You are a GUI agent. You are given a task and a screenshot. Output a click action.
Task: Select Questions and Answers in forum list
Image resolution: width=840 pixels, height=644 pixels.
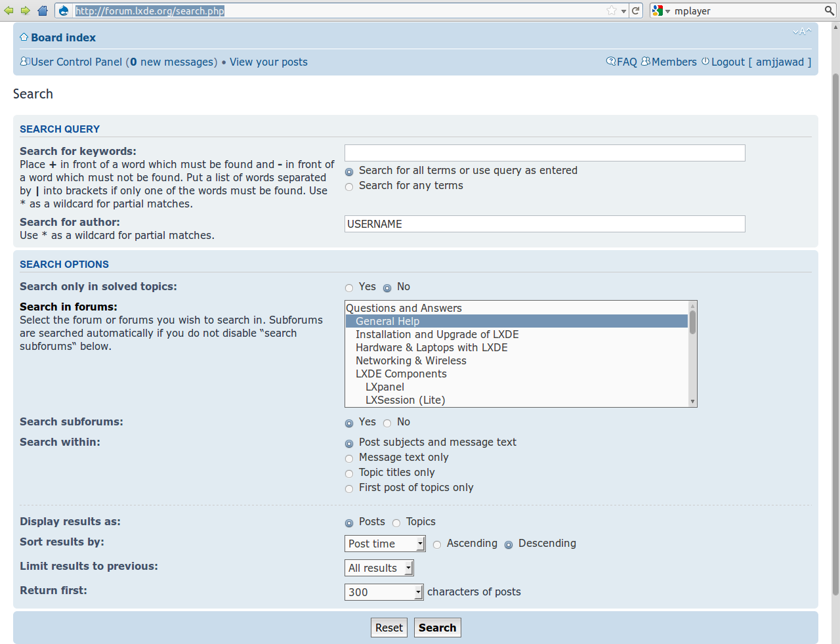(516, 308)
